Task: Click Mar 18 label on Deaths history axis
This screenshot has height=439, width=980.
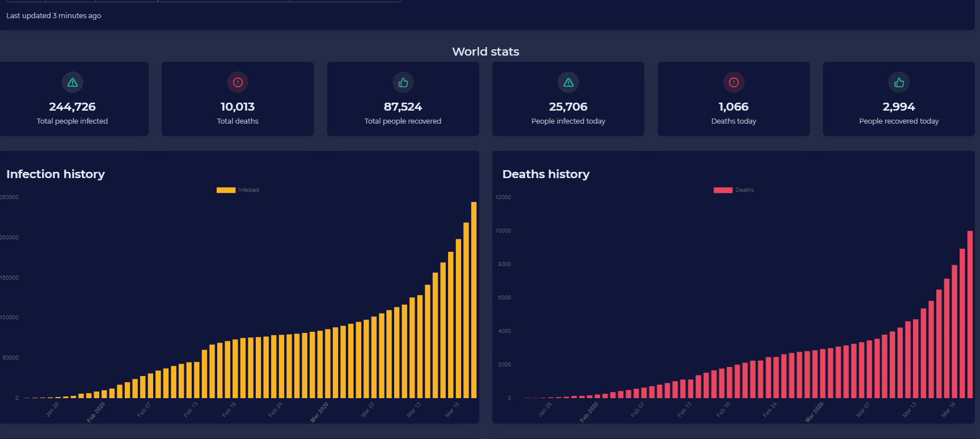Action: [x=948, y=410]
